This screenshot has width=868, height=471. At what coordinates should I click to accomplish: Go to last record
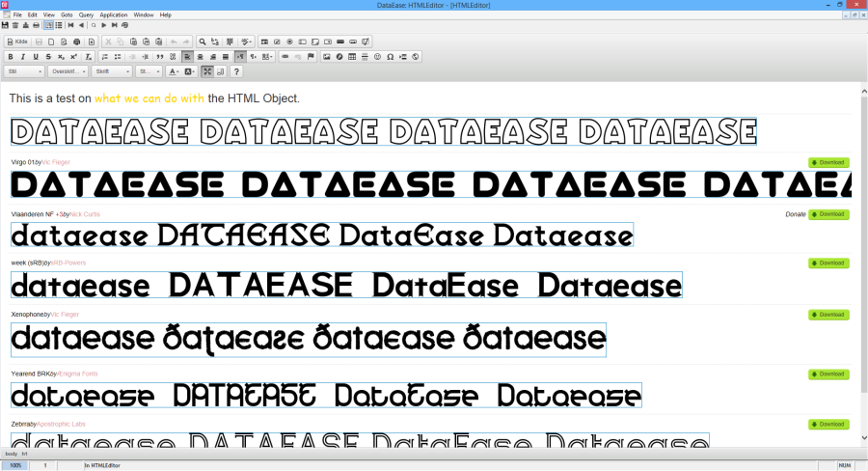[x=114, y=25]
